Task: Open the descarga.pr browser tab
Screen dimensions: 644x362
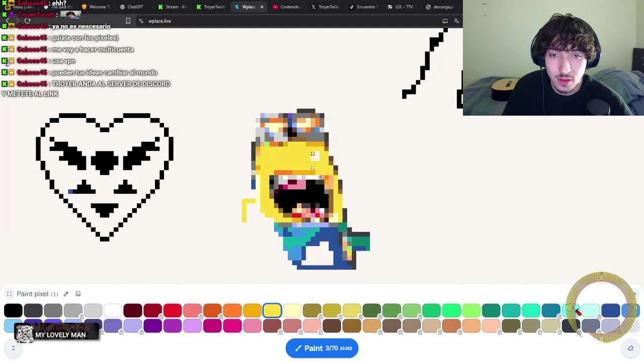Action: pos(440,7)
